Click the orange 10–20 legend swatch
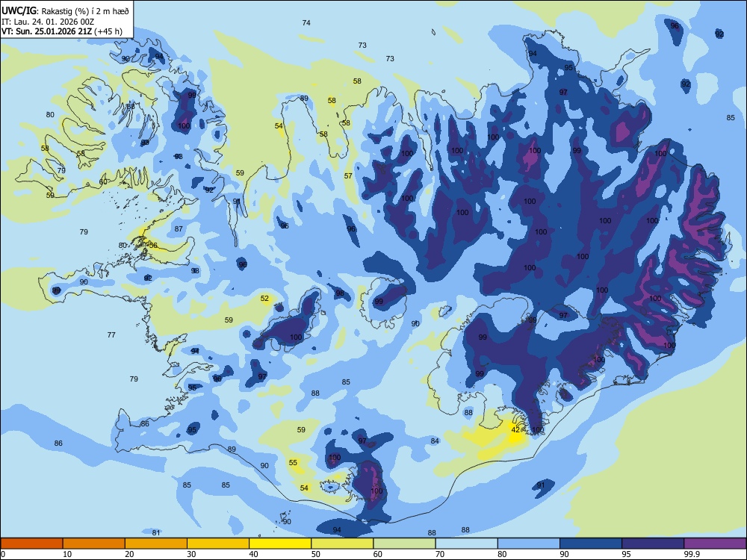Viewport: 747px width, 560px height. click(94, 544)
